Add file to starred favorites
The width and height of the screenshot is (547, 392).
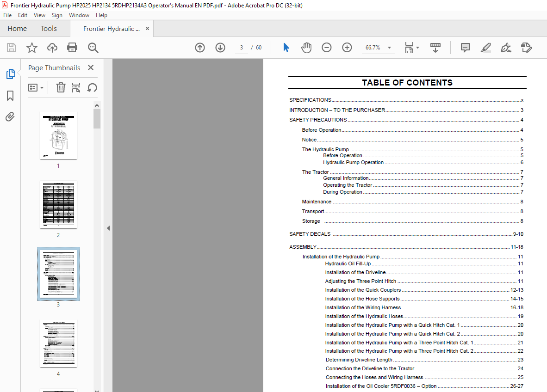pyautogui.click(x=32, y=48)
